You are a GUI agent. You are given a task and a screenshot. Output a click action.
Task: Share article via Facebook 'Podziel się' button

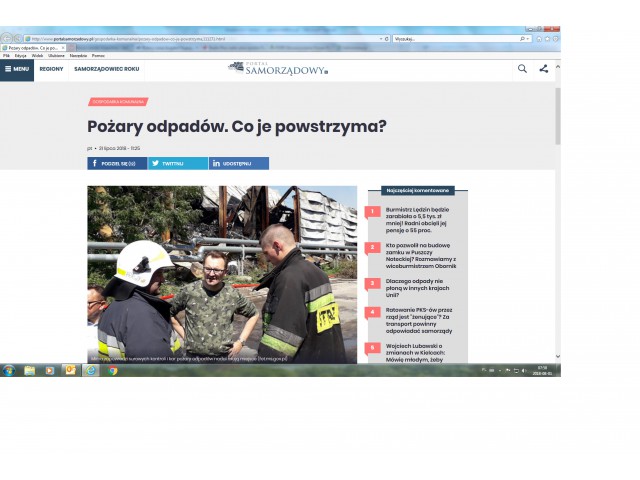pos(117,163)
